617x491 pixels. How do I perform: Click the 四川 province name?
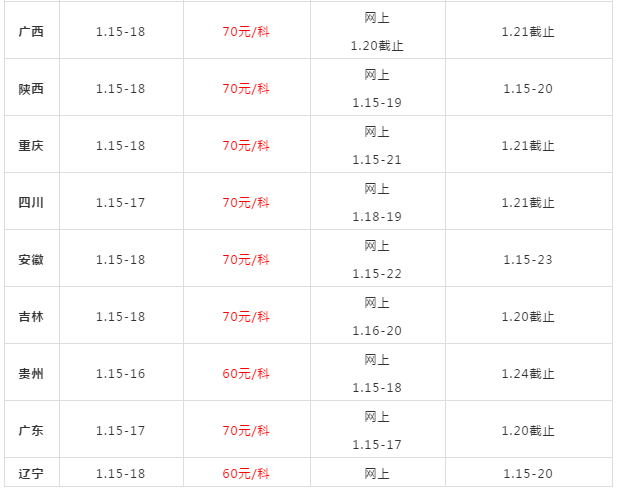pyautogui.click(x=31, y=202)
